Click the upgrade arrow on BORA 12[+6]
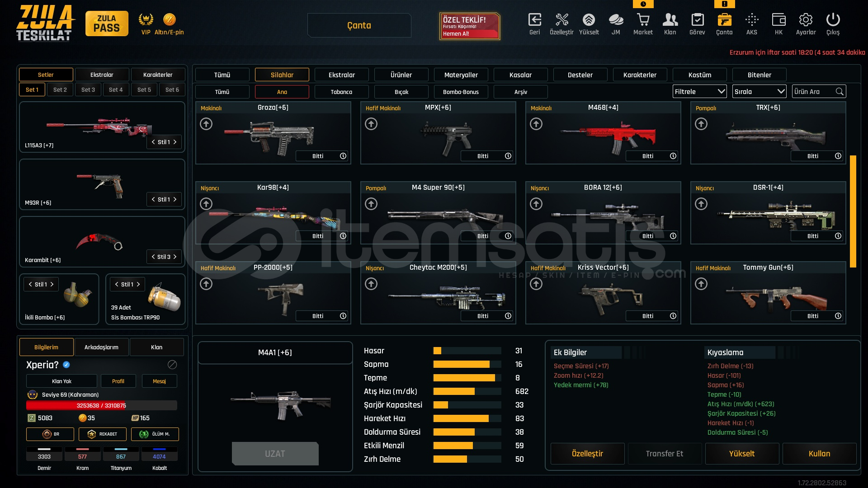Image resolution: width=868 pixels, height=488 pixels. 536,204
